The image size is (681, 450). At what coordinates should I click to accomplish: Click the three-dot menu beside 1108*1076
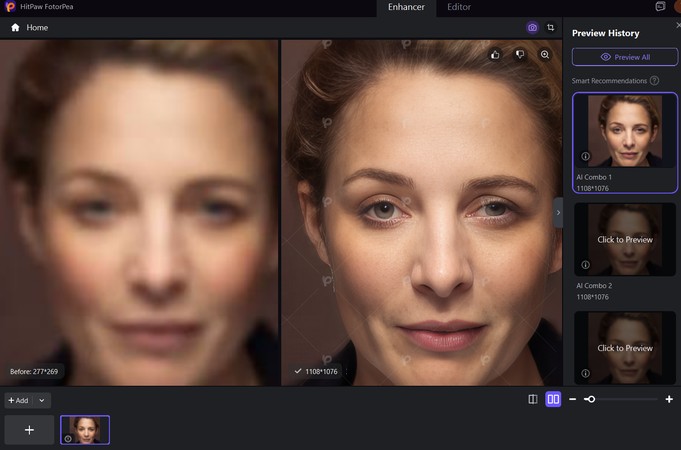[x=346, y=371]
